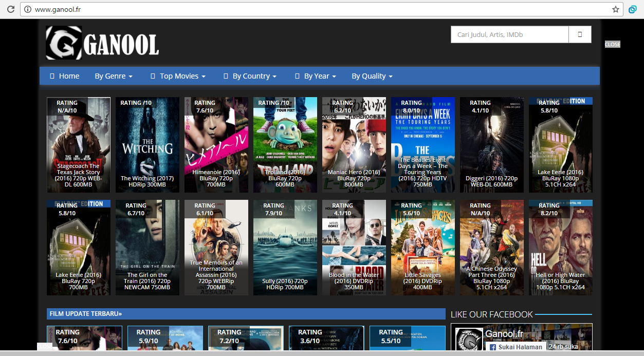Open Little Savages (2016) DVDRip poster
Image resolution: width=644 pixels, height=356 pixels.
click(423, 248)
